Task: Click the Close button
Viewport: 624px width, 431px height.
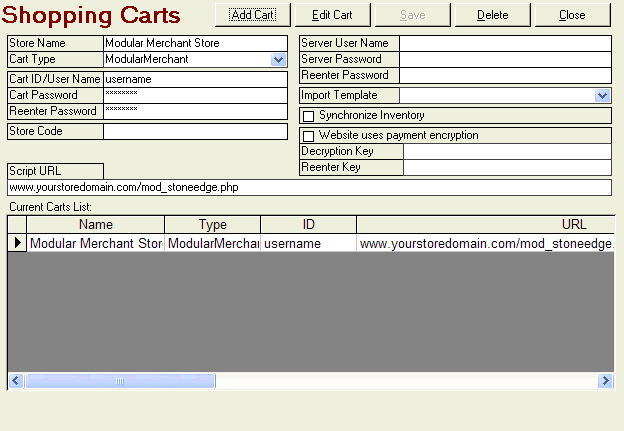Action: tap(572, 15)
